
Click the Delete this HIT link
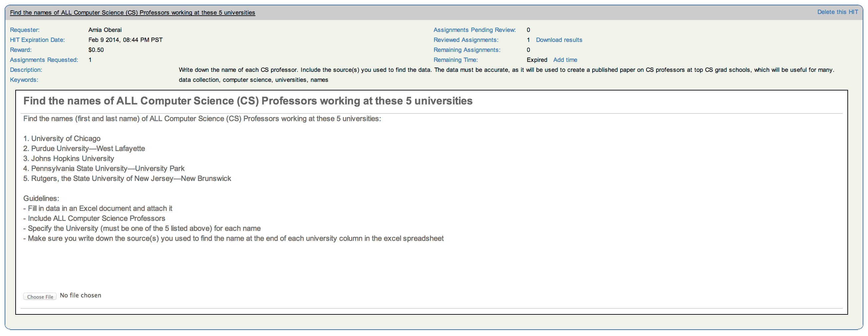click(838, 12)
